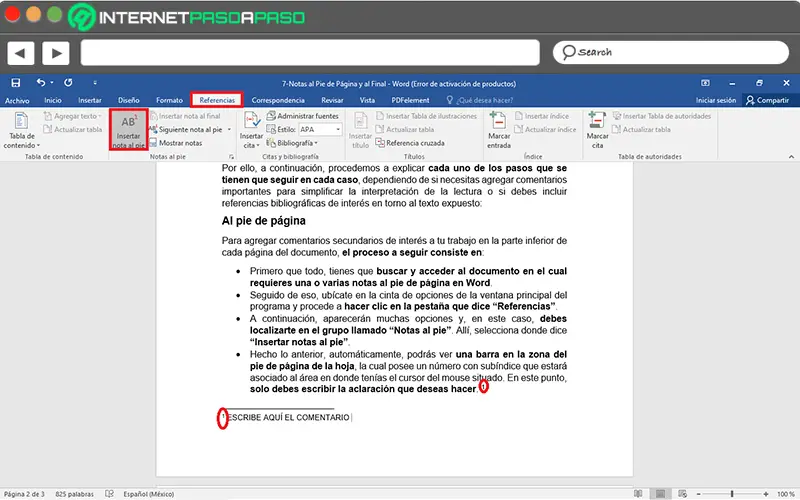The width and height of the screenshot is (800, 500).
Task: Click Insertar Tabla de ilustraciones
Action: click(x=427, y=116)
